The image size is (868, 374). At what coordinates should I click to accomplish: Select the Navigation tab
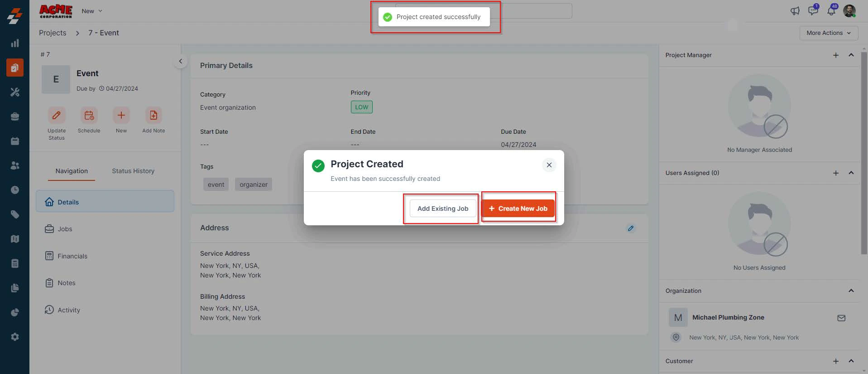point(72,171)
